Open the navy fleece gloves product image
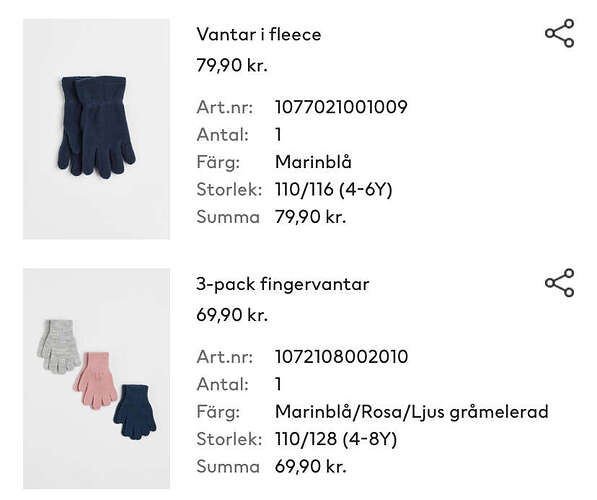The image size is (597, 500). [x=96, y=129]
